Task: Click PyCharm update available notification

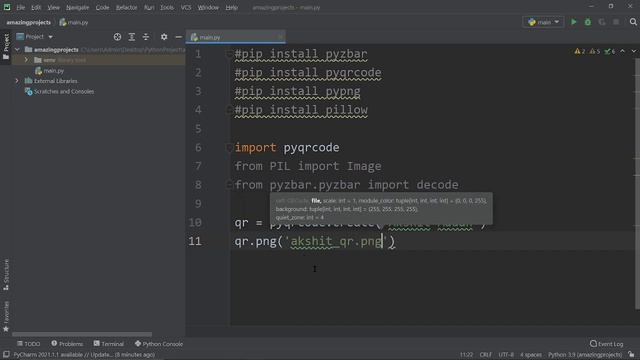Action: pyautogui.click(x=84, y=355)
